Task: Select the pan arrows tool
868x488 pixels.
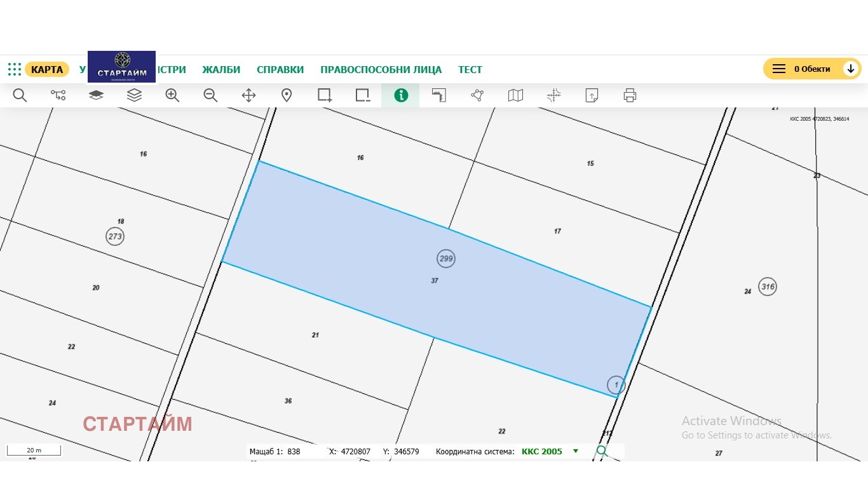Action: point(248,95)
